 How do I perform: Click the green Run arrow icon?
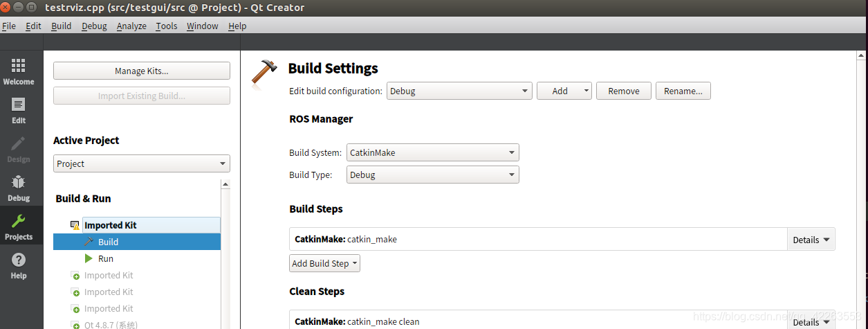[x=89, y=258]
